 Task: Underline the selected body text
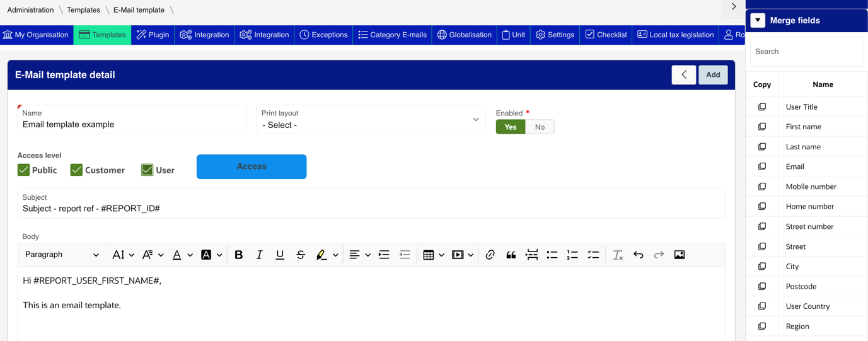pos(280,255)
